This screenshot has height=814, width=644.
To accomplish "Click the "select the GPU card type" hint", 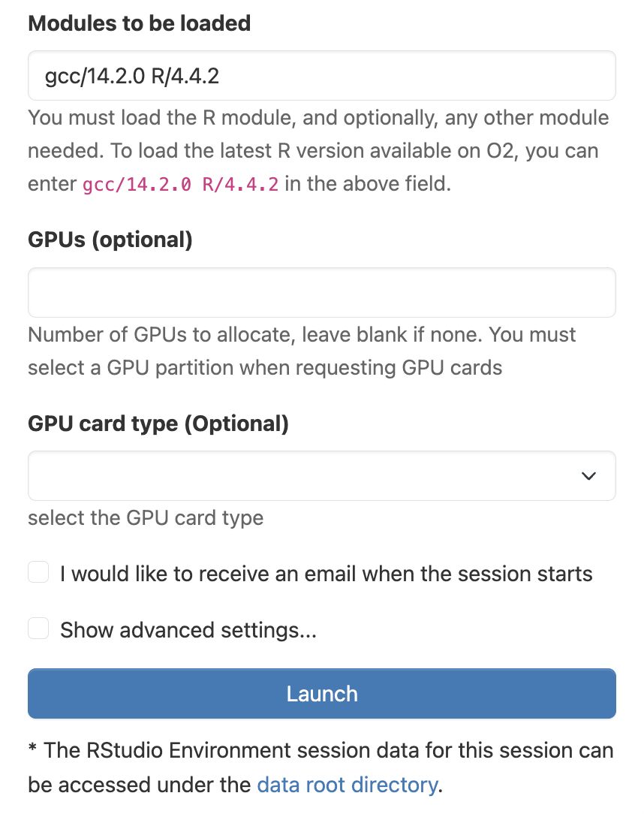I will (146, 518).
